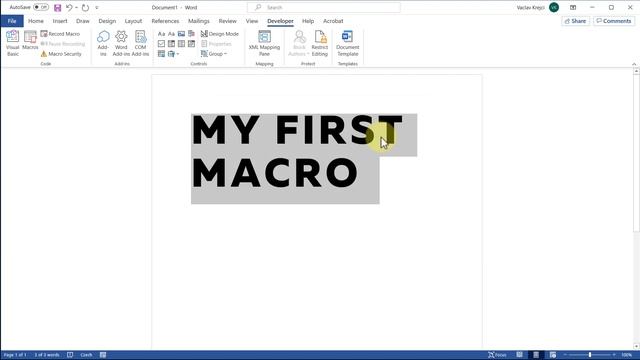Open Ribbon Display Options
Screen dimensions: 640x360
tap(573, 7)
